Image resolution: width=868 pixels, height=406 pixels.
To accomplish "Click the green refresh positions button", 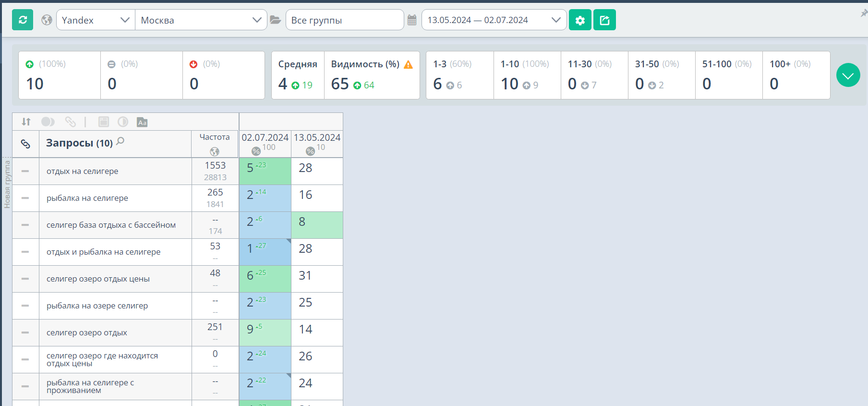I will (23, 20).
